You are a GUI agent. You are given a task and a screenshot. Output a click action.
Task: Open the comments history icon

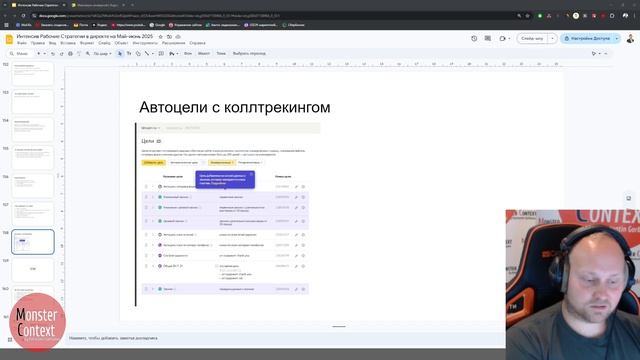[x=488, y=38]
